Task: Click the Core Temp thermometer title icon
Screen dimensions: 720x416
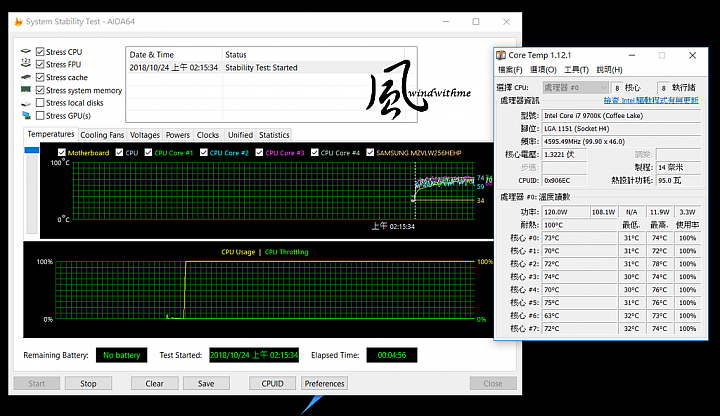Action: point(501,55)
